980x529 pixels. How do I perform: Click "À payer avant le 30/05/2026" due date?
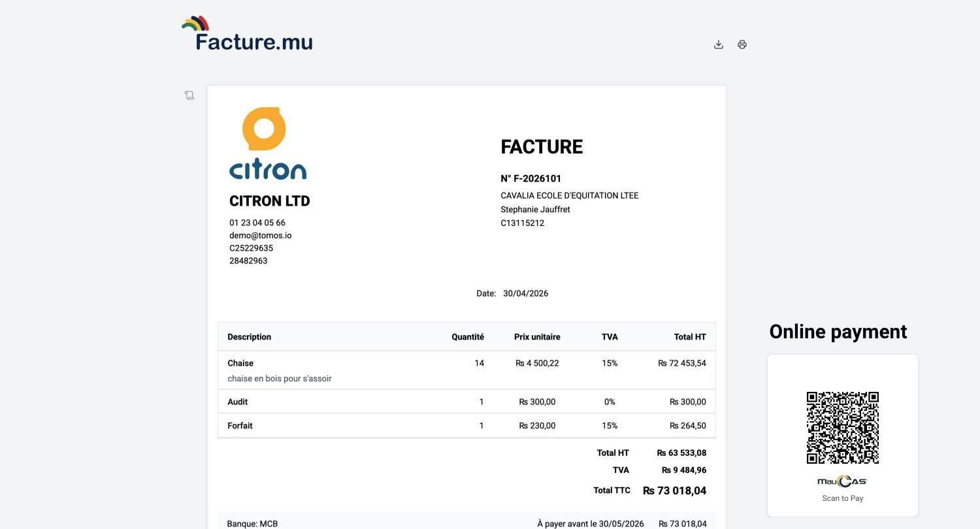point(591,524)
